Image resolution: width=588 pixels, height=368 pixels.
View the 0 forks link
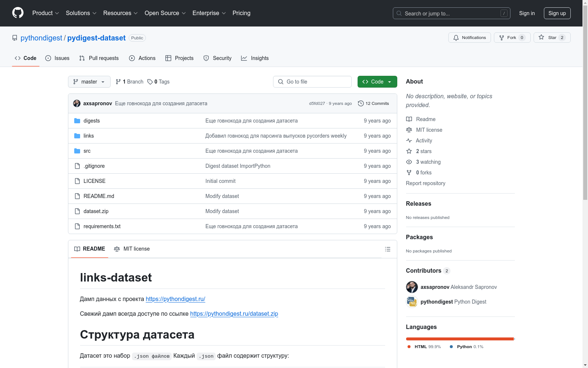(x=419, y=173)
